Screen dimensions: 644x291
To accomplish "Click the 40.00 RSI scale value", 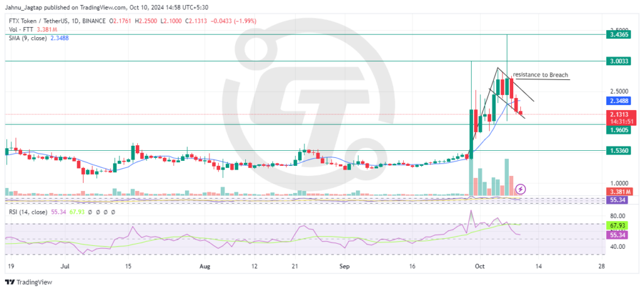I will point(618,246).
